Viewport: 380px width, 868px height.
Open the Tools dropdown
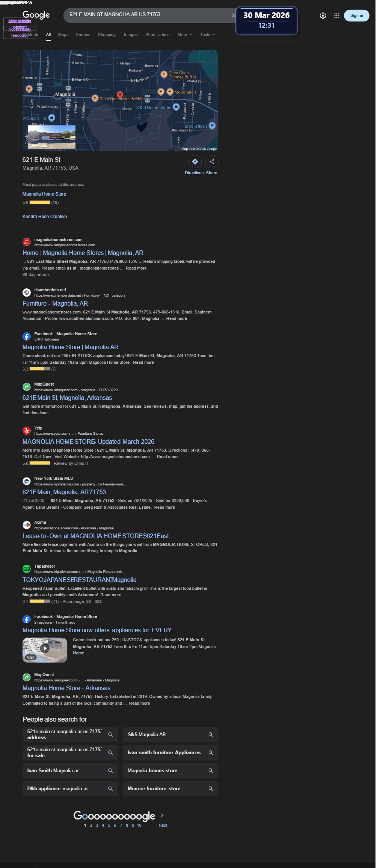pyautogui.click(x=207, y=35)
